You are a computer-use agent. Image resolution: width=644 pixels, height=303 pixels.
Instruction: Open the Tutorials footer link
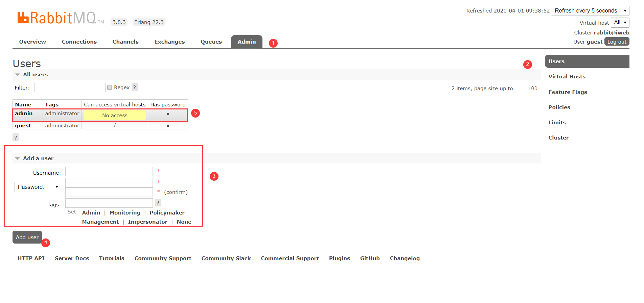(x=112, y=258)
